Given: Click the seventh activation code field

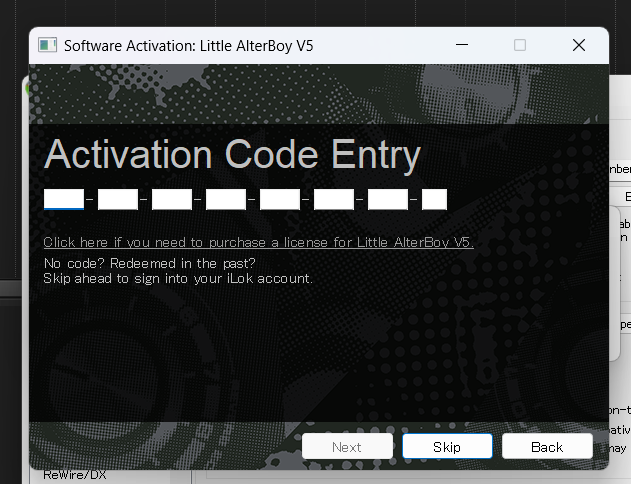Looking at the screenshot, I should coord(388,200).
